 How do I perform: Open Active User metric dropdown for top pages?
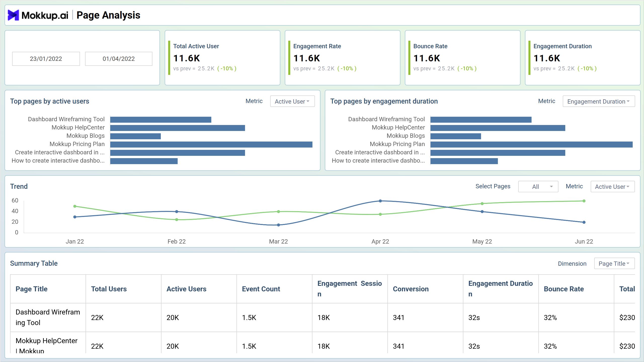(x=292, y=101)
